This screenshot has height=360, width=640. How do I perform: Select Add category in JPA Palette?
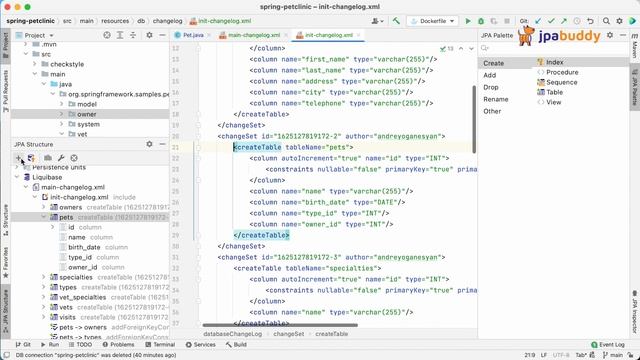pyautogui.click(x=489, y=75)
